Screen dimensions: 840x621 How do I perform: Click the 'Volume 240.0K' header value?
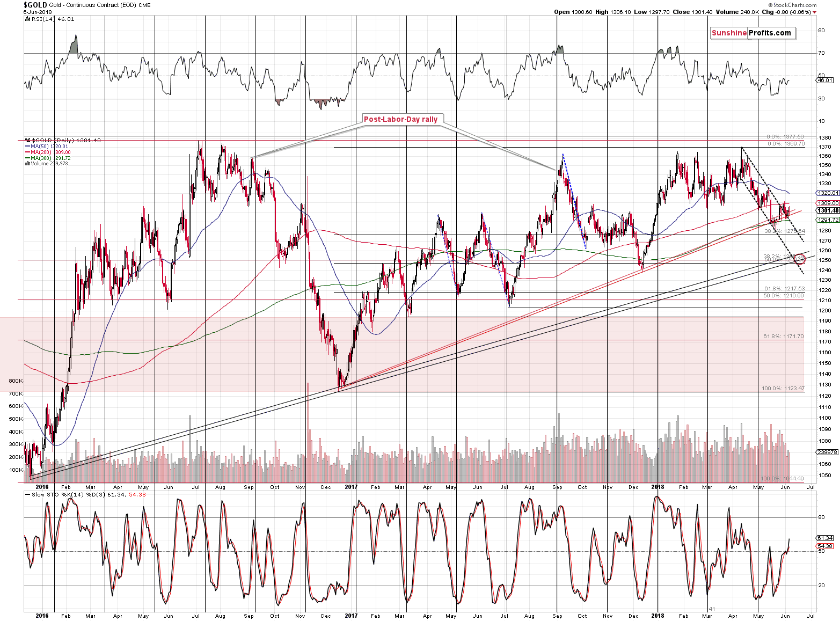[x=737, y=12]
